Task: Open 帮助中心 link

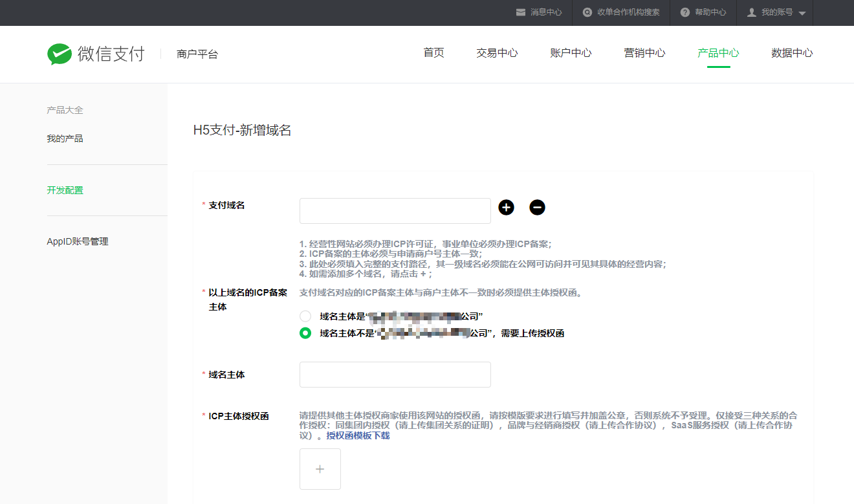Action: point(710,12)
